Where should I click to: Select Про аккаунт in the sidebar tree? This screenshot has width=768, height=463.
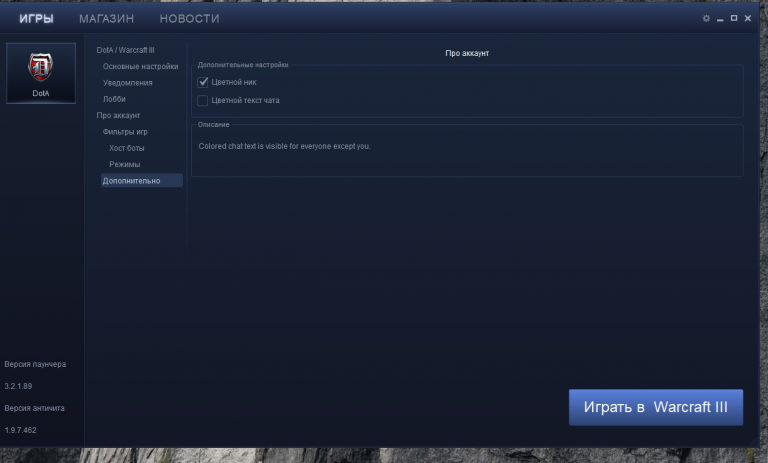(118, 115)
